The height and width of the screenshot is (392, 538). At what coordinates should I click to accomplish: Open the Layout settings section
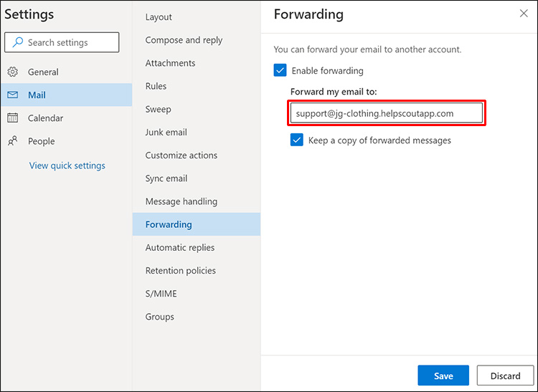pyautogui.click(x=159, y=17)
